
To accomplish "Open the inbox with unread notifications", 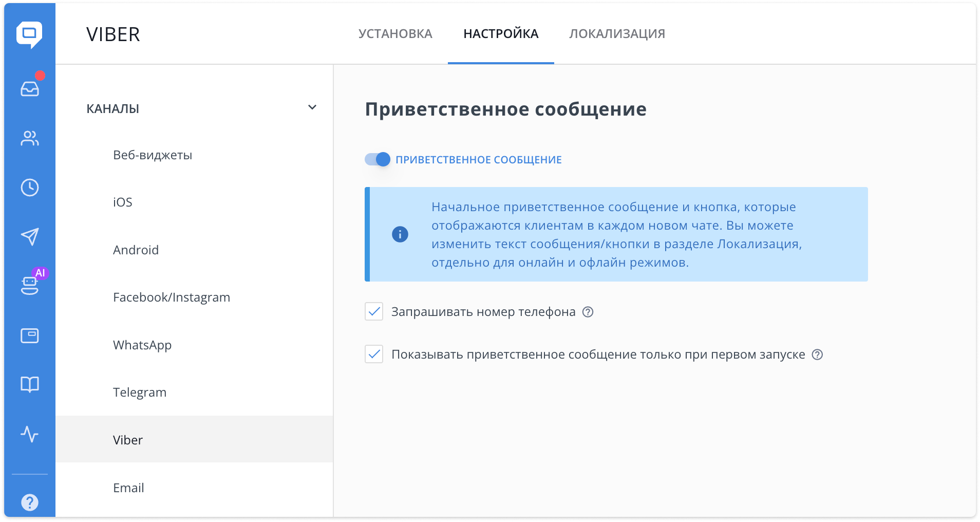I will click(x=30, y=87).
